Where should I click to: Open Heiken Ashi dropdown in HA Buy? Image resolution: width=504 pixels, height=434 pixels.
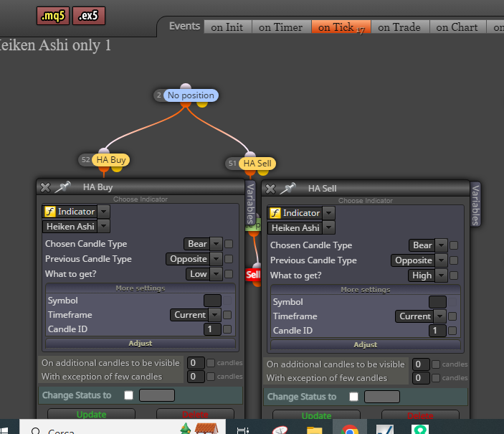click(103, 227)
